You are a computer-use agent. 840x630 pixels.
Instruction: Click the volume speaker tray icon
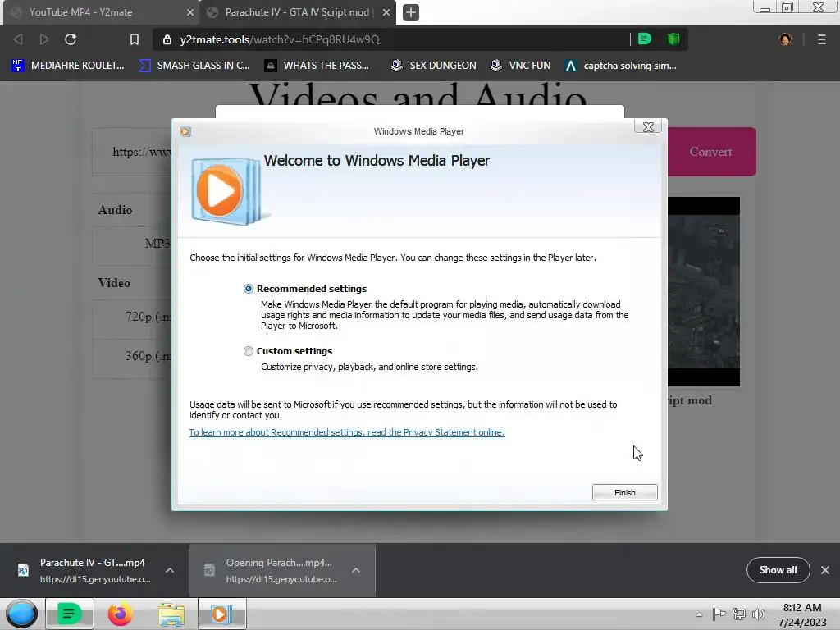pos(759,614)
